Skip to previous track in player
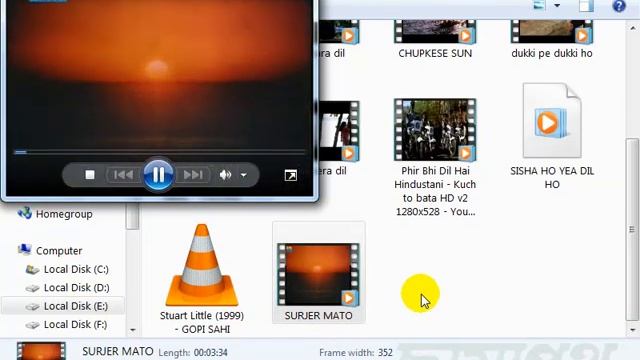 123,175
